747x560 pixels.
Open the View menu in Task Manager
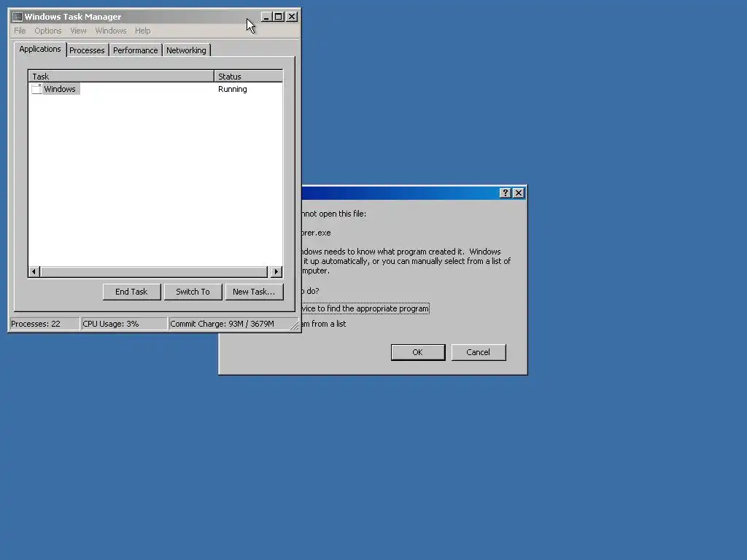[78, 31]
